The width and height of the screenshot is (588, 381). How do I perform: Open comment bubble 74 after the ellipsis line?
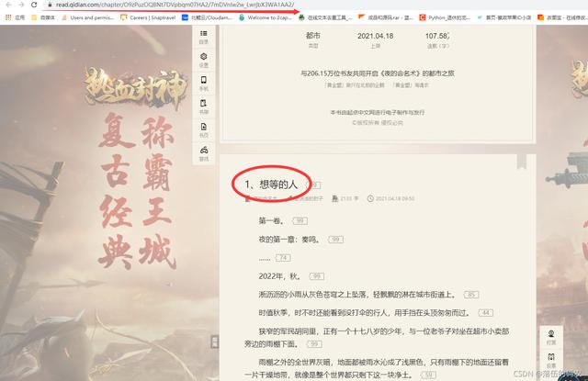point(283,258)
